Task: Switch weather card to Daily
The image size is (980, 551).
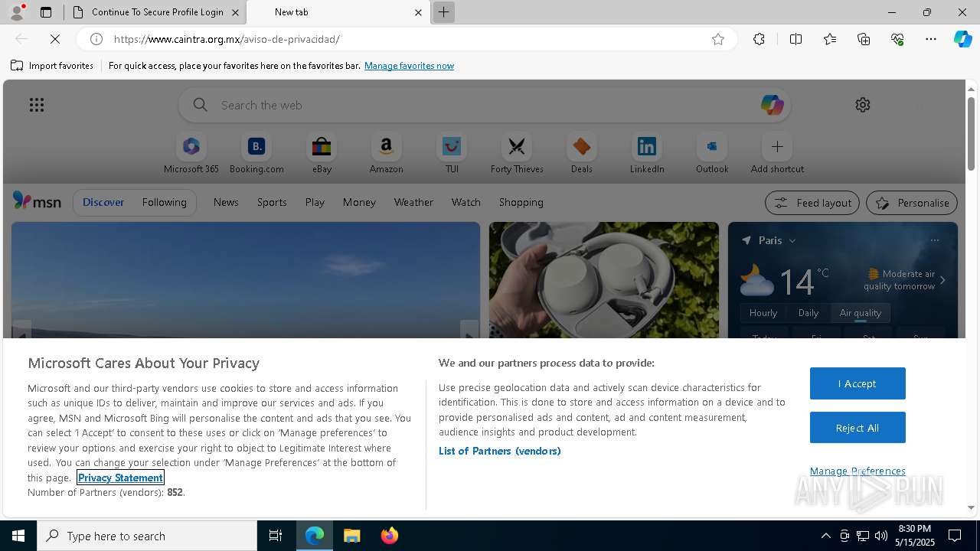Action: [x=808, y=313]
